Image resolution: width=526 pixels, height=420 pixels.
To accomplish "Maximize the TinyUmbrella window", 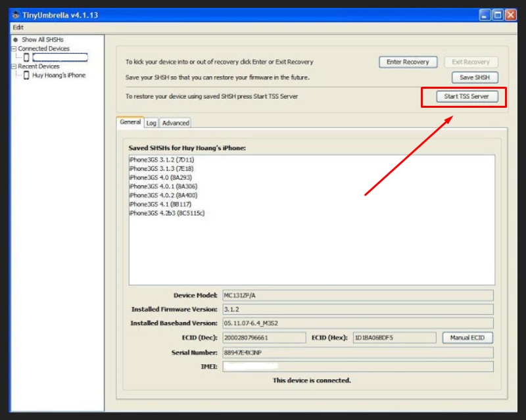I will coord(498,15).
